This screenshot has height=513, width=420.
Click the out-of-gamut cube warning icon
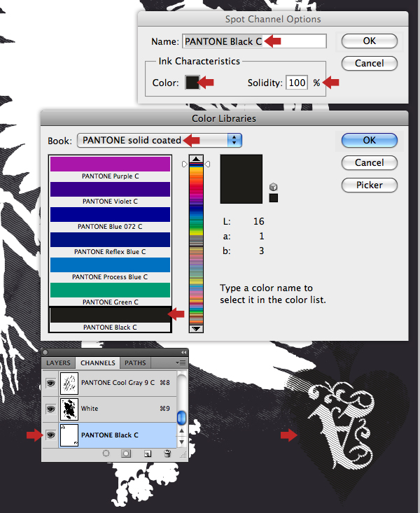(273, 187)
